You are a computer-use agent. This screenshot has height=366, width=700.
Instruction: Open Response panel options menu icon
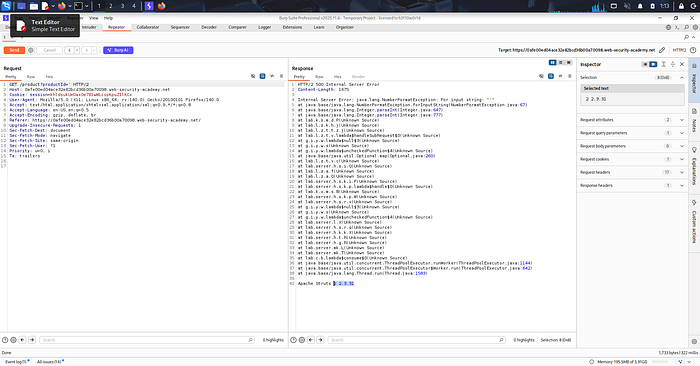570,76
